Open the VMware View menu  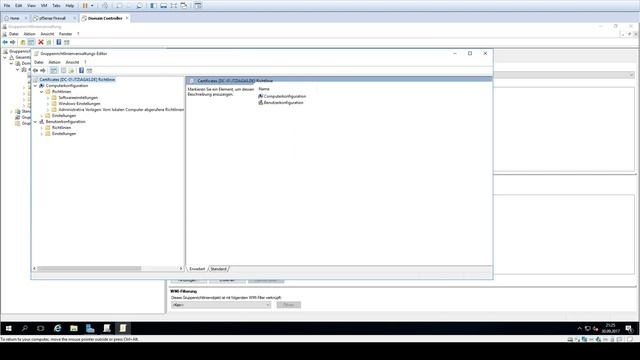point(31,6)
